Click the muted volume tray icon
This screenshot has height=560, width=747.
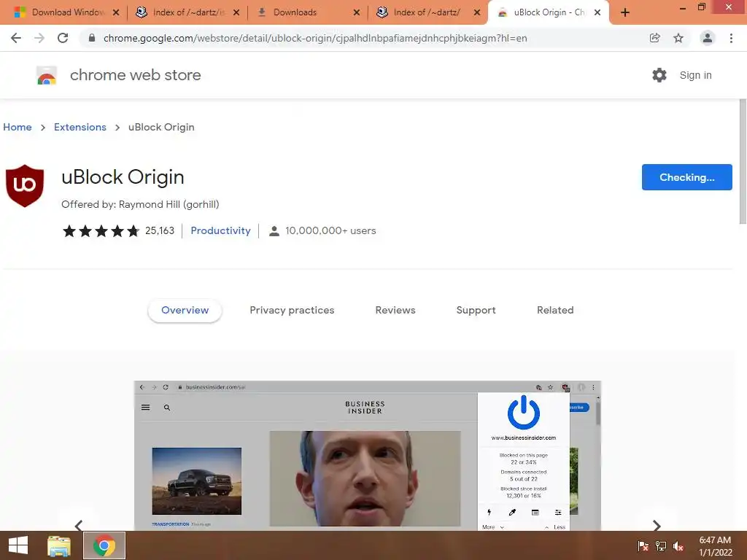pyautogui.click(x=678, y=546)
